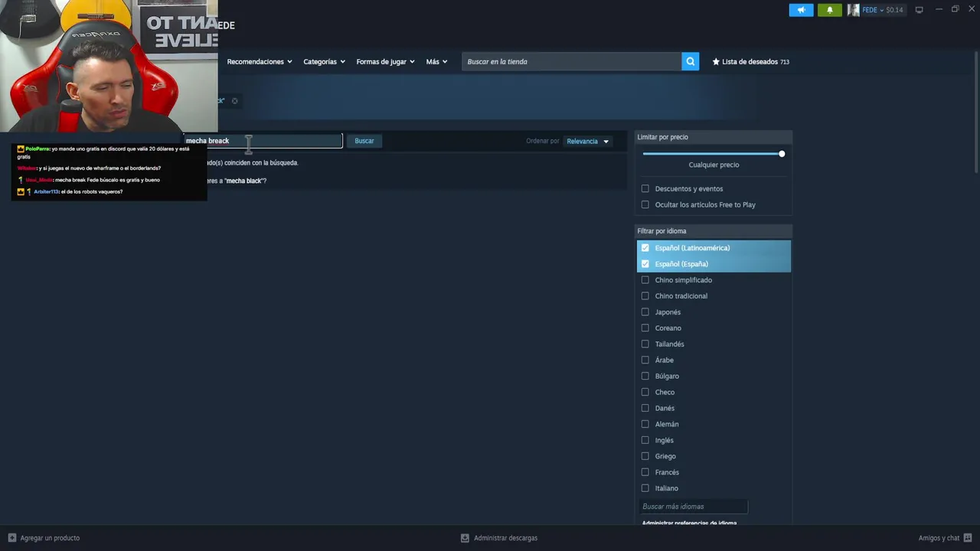Viewport: 980px width, 551px height.
Task: Check the Tailandés language filter
Action: [645, 344]
